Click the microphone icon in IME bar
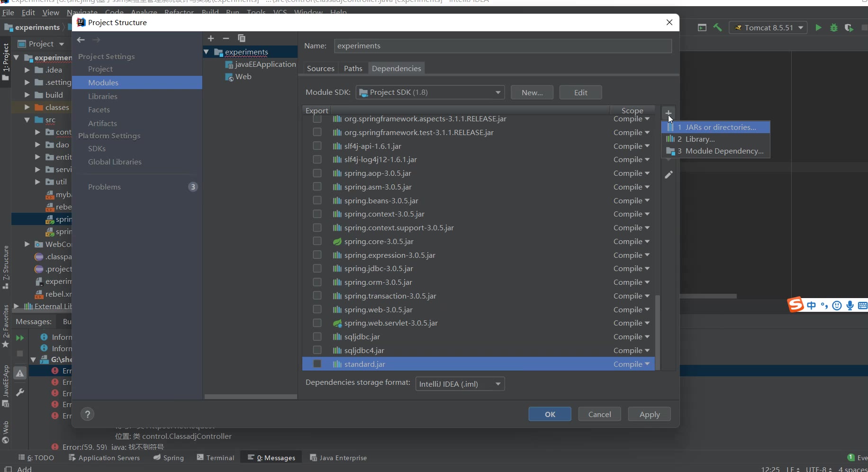The image size is (868, 472). 850,306
